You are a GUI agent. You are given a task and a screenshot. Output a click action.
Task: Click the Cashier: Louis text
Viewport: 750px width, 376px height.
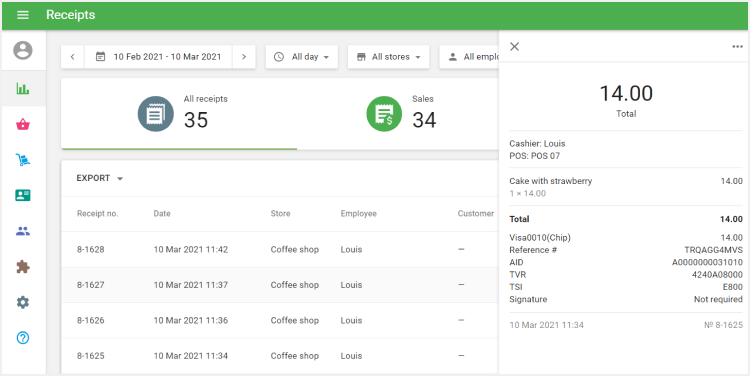[537, 144]
